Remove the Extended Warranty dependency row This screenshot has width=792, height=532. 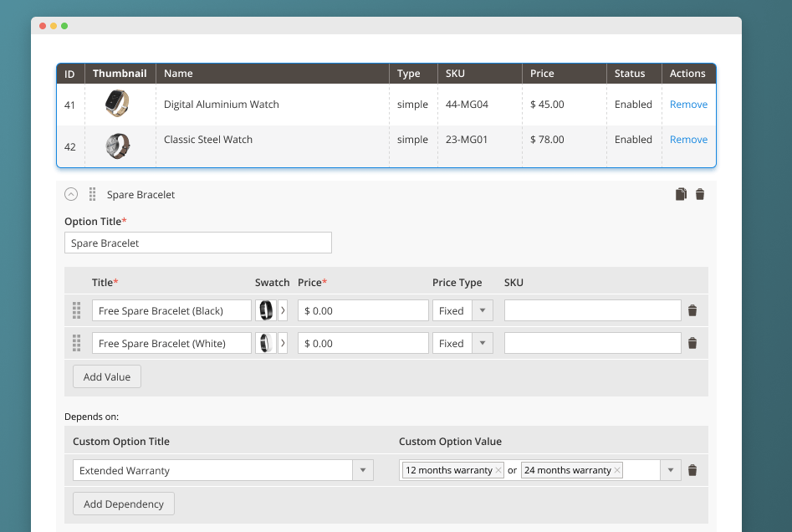coord(692,470)
